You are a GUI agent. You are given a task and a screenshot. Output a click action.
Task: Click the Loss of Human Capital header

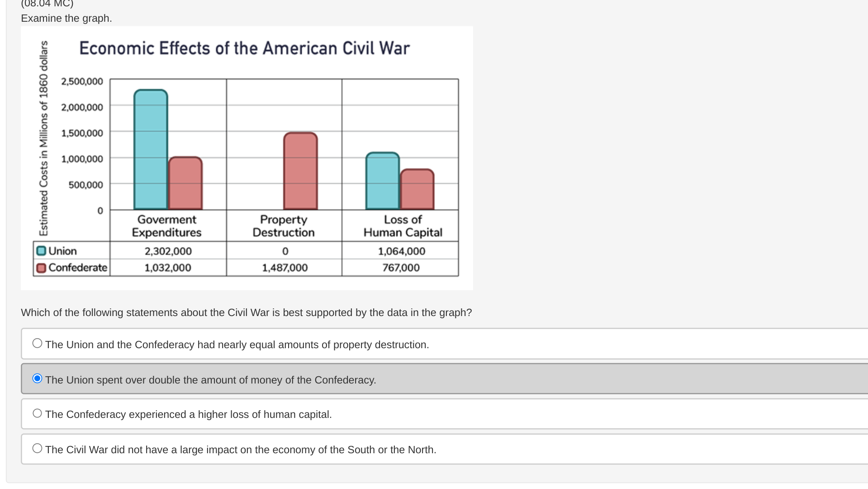point(403,226)
